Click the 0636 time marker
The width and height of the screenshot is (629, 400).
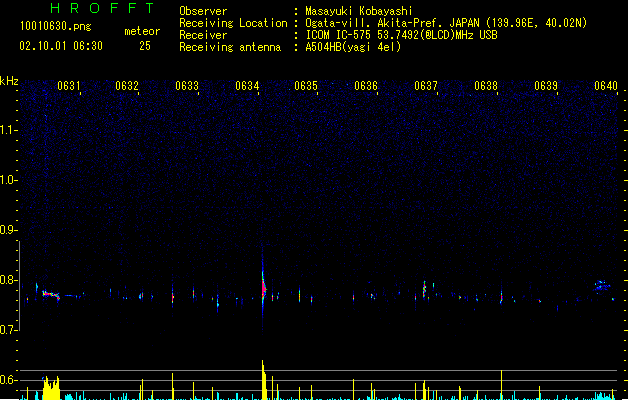tap(366, 86)
